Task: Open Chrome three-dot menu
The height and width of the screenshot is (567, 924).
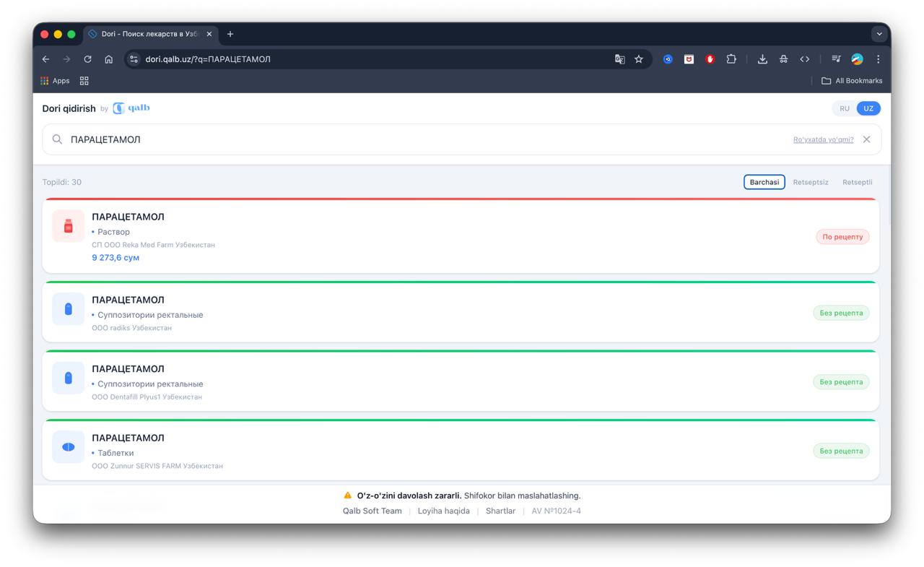Action: (879, 59)
